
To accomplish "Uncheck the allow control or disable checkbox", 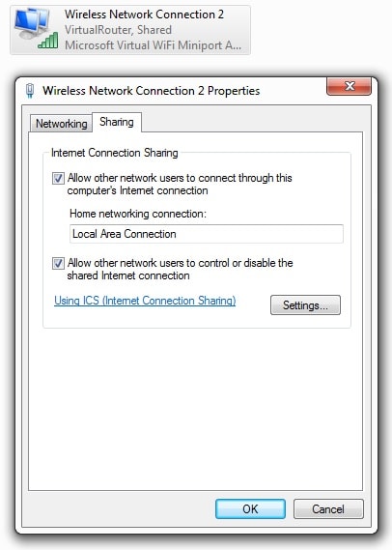I will (58, 263).
